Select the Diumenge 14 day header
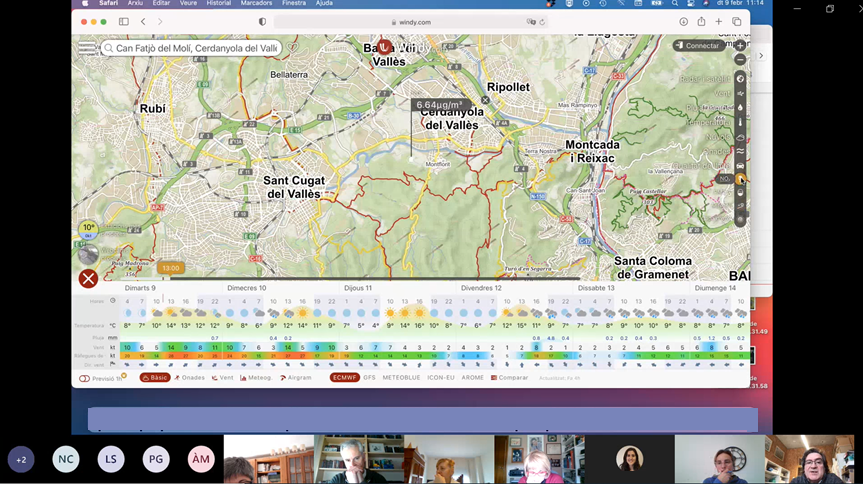Viewport: 863px width, 484px height. click(715, 288)
